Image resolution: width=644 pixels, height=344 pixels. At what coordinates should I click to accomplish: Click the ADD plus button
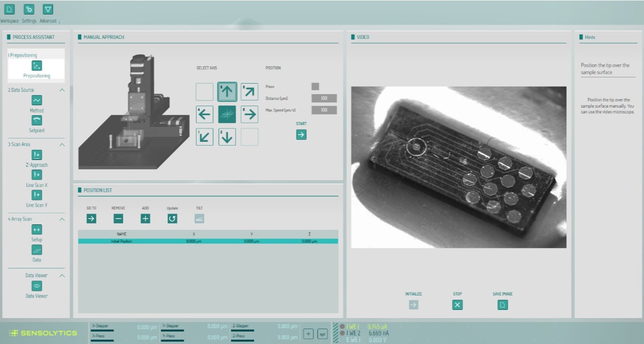coord(145,219)
